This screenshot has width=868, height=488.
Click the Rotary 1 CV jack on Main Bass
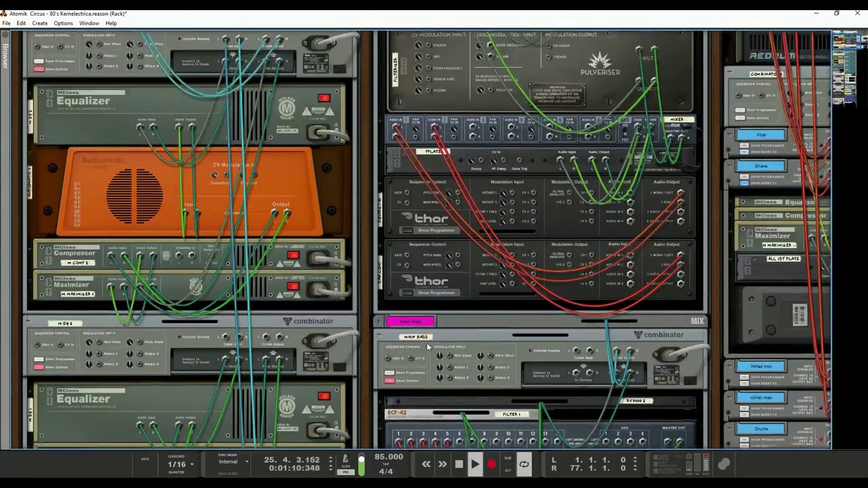450,367
